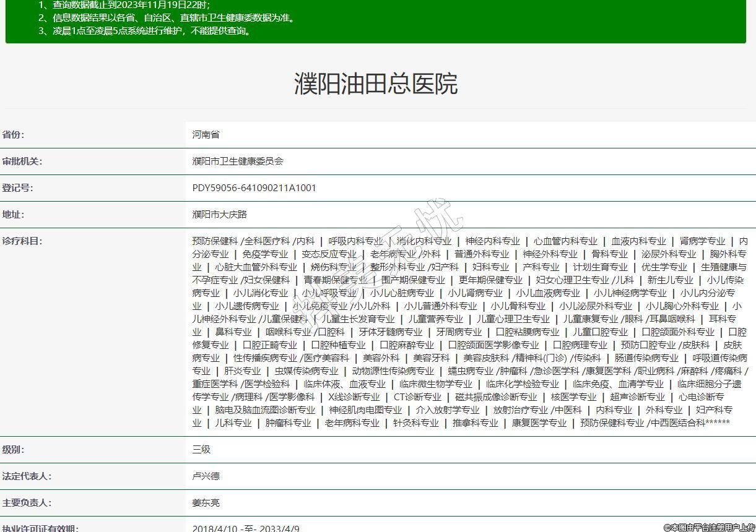This screenshot has height=532, width=756.
Task: Select the notice about data cutoff 2023年11月19日
Action: [x=123, y=5]
